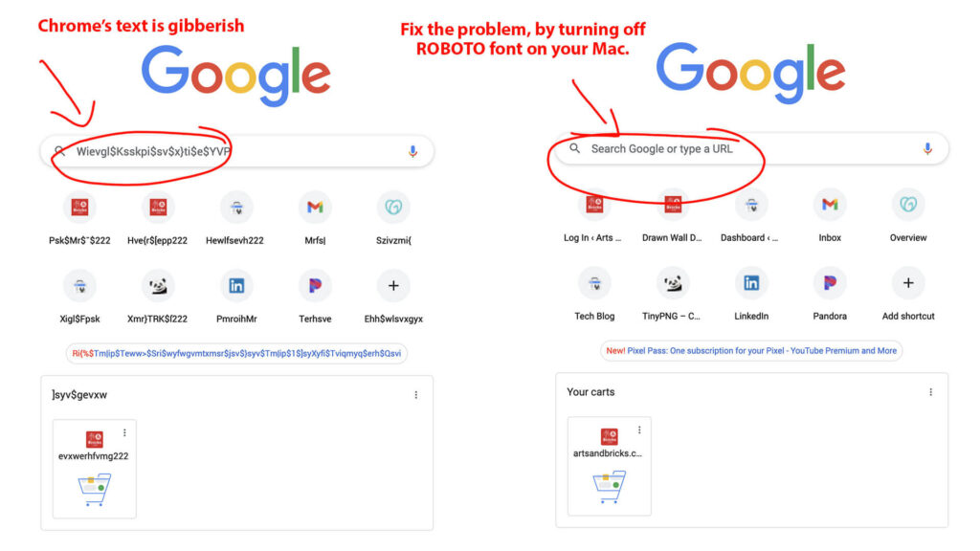Viewport: 980px width, 551px height.
Task: Start voice search with the microphone icon
Action: 926,148
